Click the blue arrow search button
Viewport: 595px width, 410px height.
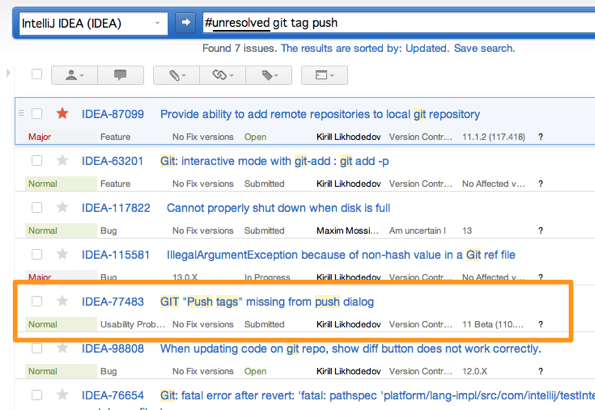[x=185, y=23]
